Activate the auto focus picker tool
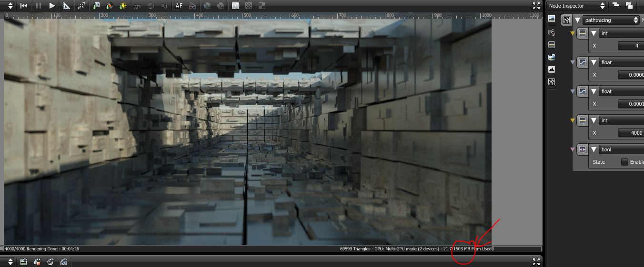The image size is (644, 267). pyautogui.click(x=138, y=6)
